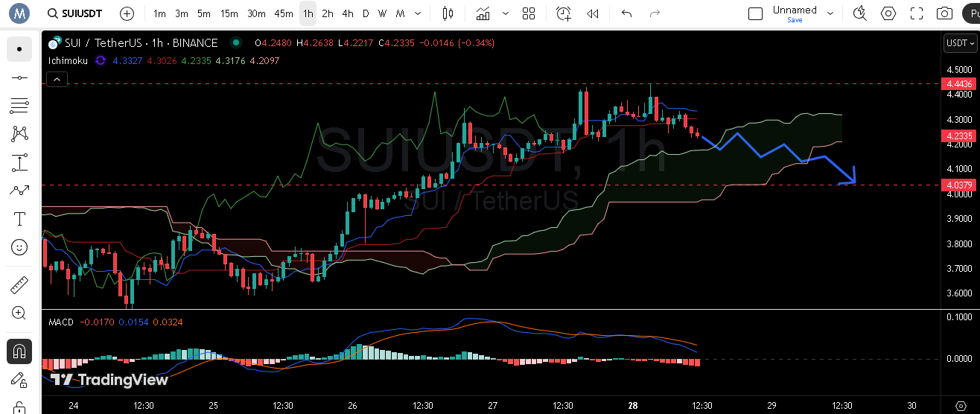This screenshot has width=980, height=414.
Task: Select the 15m timeframe
Action: pos(229,13)
